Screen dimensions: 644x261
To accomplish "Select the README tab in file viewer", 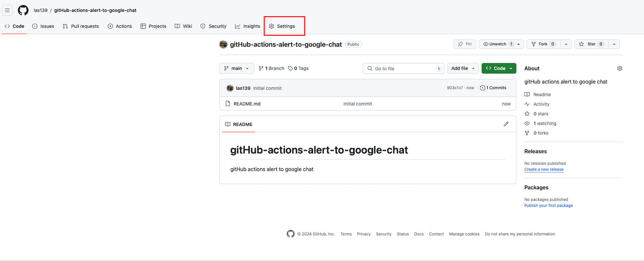I will click(x=239, y=124).
